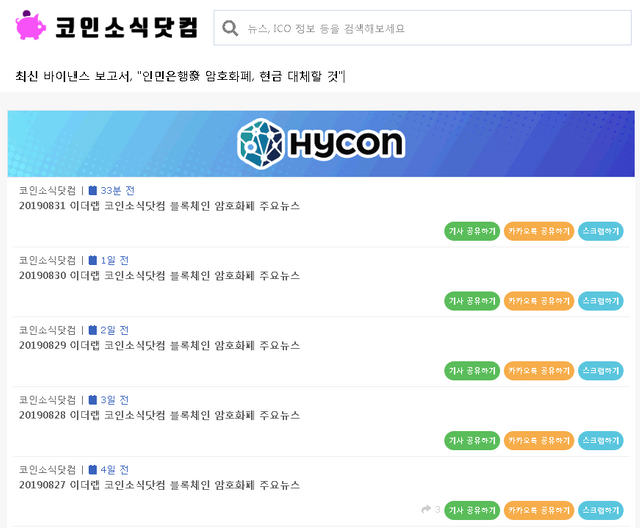Open the Hycon banner advertisement
Screen dimensions: 640x528
coord(321,144)
